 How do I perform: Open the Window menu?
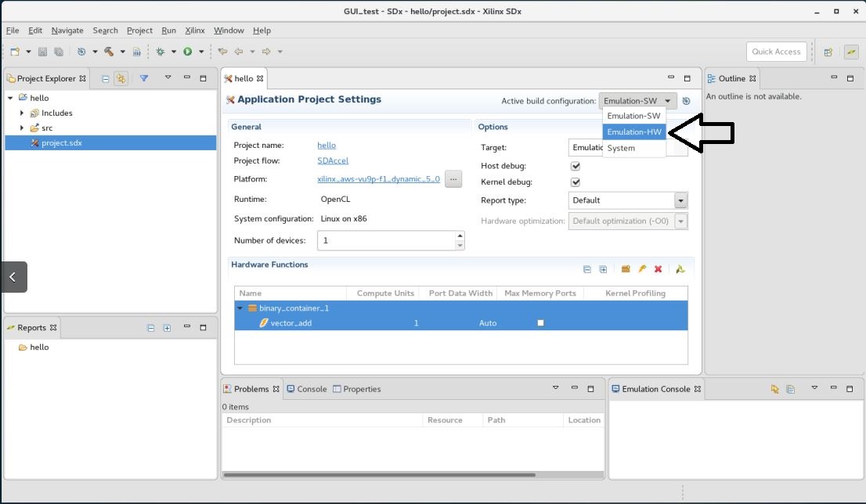pyautogui.click(x=229, y=31)
